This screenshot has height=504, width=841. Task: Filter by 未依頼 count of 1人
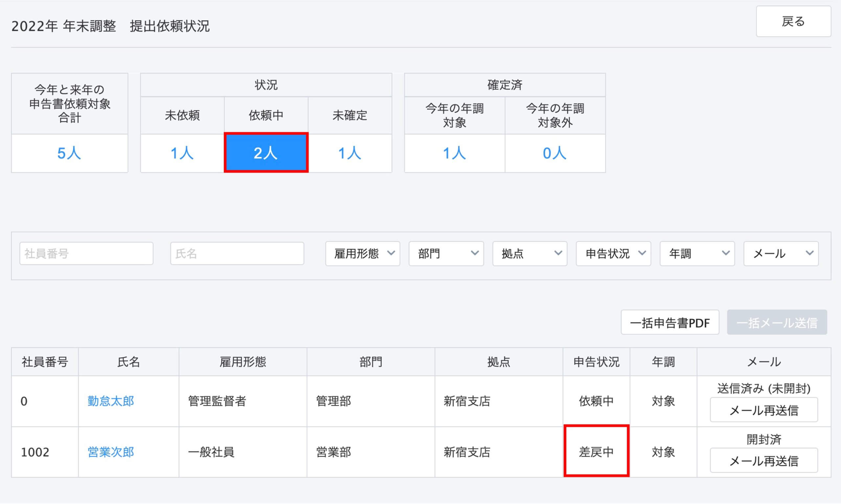click(182, 153)
